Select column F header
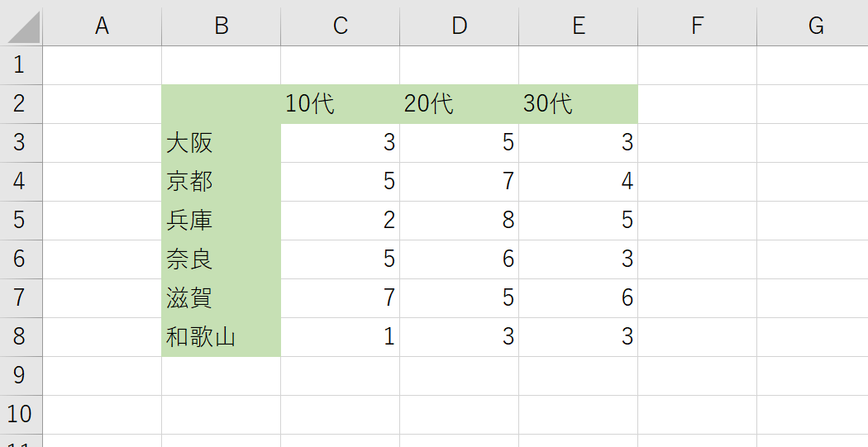The image size is (868, 447). pos(698,26)
